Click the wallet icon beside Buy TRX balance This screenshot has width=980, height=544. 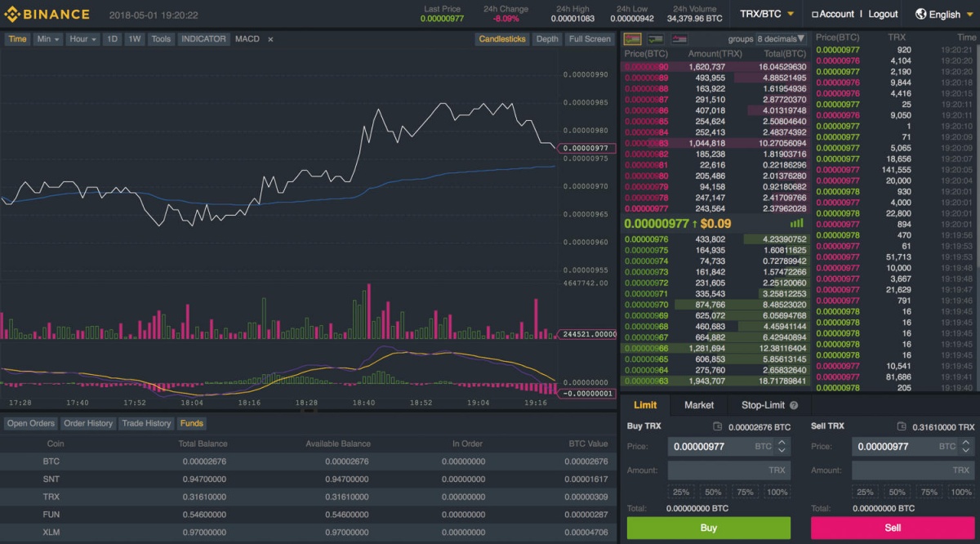tap(717, 426)
